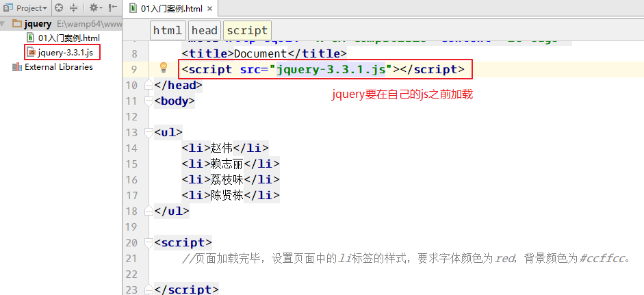
Task: Fold the closing script on line 23
Action: coord(149,290)
